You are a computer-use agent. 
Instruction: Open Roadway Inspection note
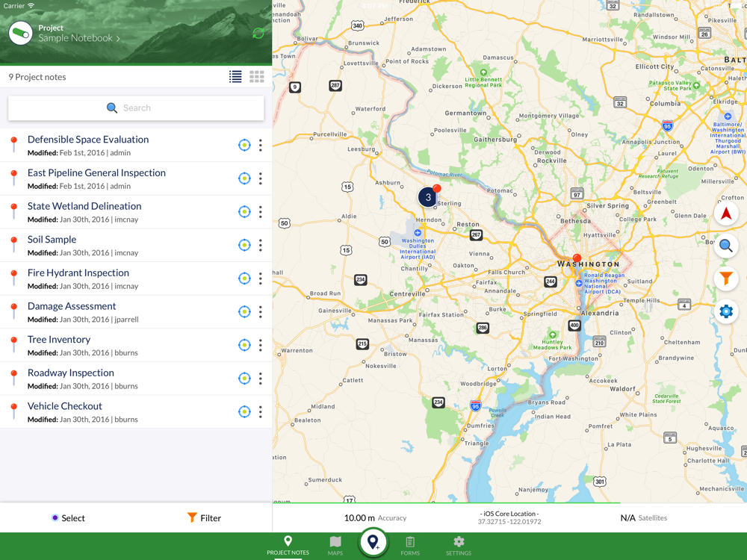[136, 379]
